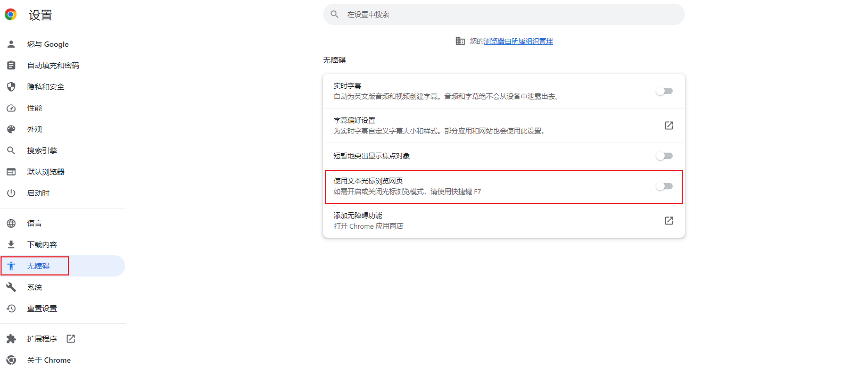Click the shield icon for 隐私和安全
This screenshot has width=868, height=376.
coord(11,87)
